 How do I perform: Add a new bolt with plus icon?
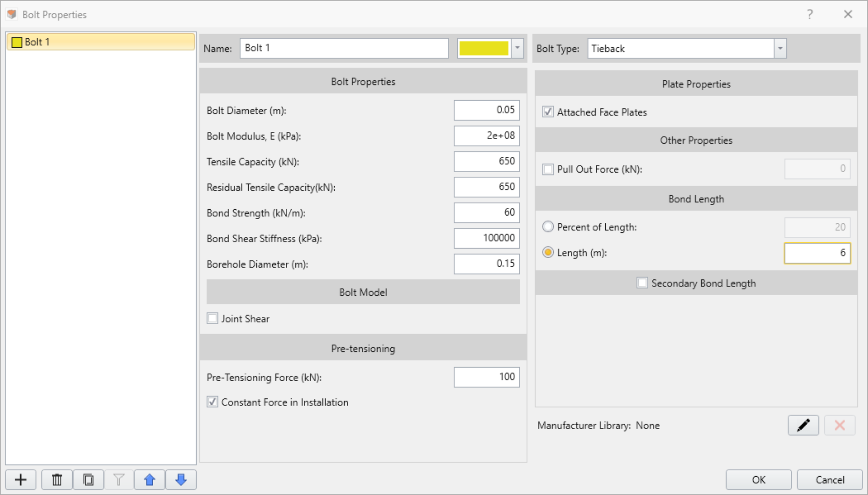tap(21, 480)
